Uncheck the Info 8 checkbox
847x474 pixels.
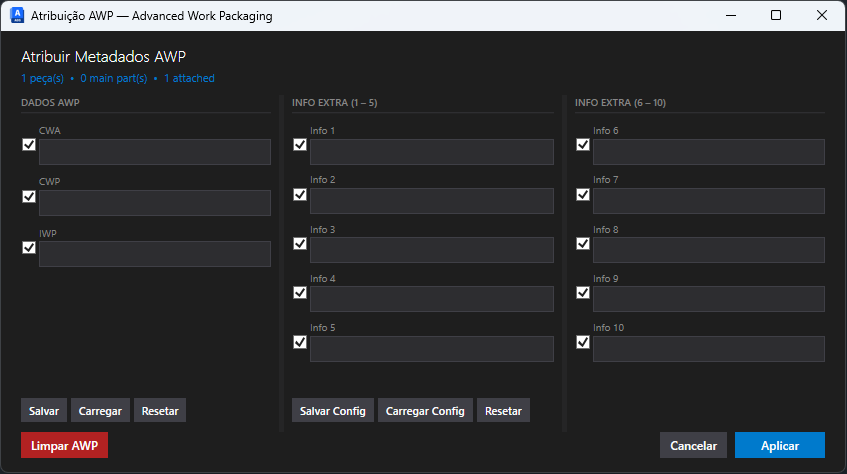point(583,244)
